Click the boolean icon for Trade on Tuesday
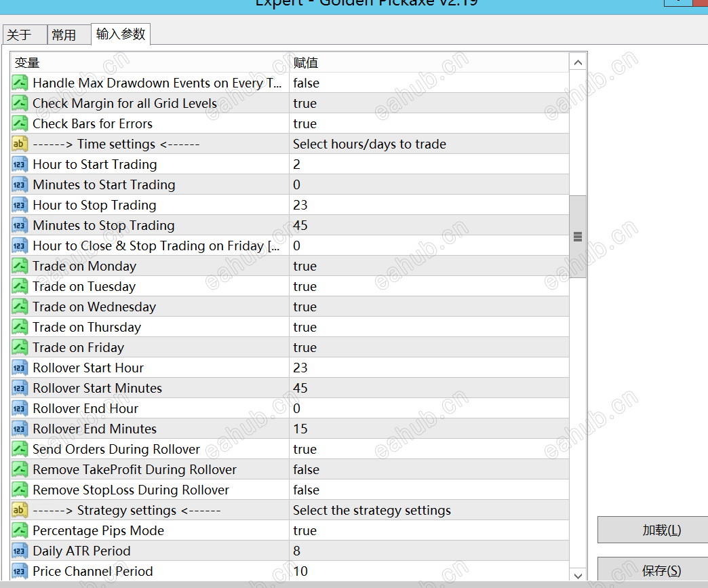This screenshot has width=708, height=588. click(20, 286)
